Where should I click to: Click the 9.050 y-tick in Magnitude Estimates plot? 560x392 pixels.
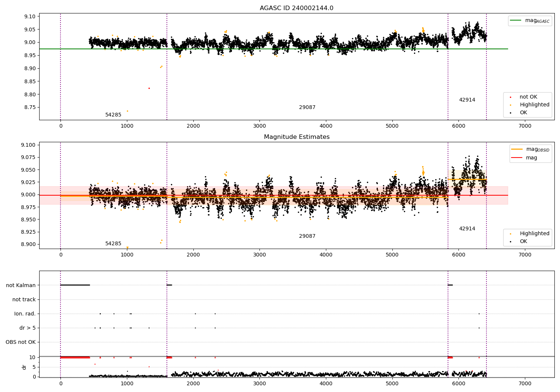[x=28, y=170]
